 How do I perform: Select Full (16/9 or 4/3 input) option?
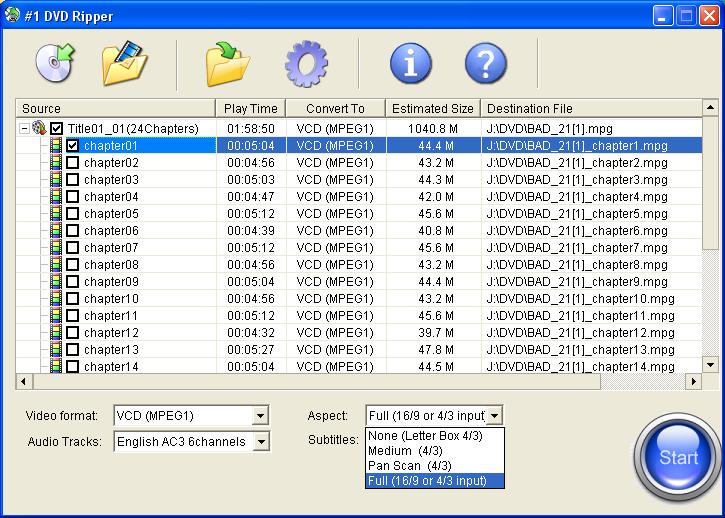tap(435, 481)
